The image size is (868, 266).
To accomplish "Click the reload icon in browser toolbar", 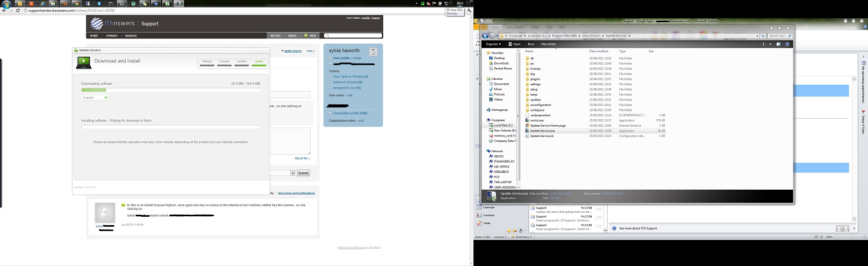I will point(18,10).
